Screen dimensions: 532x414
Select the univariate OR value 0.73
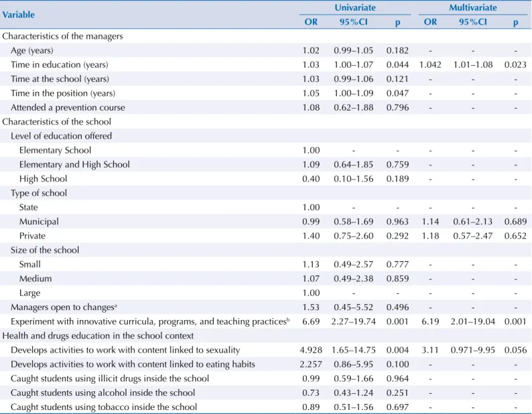pyautogui.click(x=311, y=393)
